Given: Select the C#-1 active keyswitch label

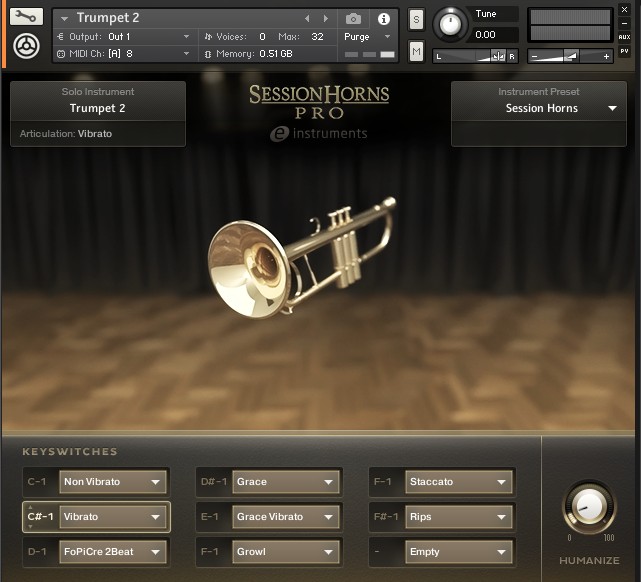Looking at the screenshot, I should point(40,517).
